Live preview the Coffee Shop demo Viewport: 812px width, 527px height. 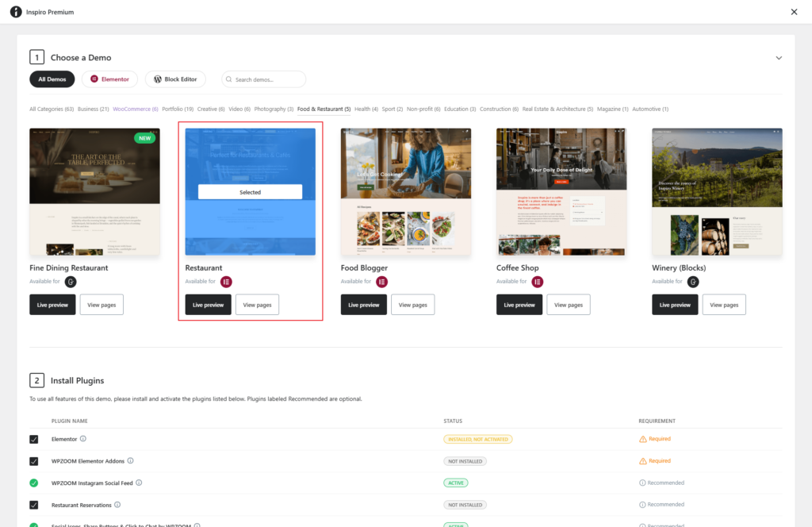[x=519, y=305]
